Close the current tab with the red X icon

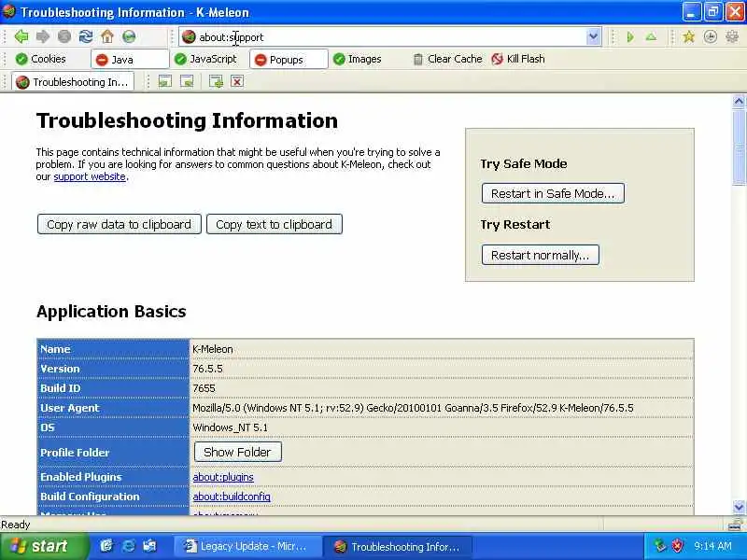coord(237,81)
